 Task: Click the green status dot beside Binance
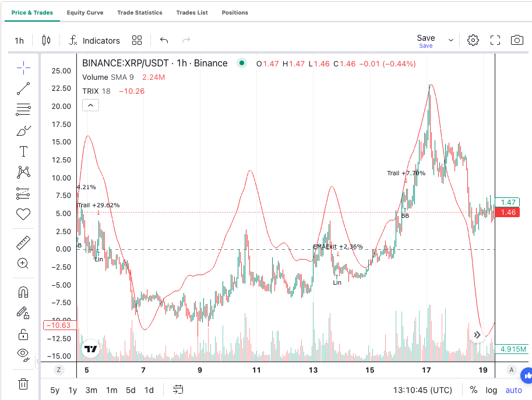(x=242, y=63)
